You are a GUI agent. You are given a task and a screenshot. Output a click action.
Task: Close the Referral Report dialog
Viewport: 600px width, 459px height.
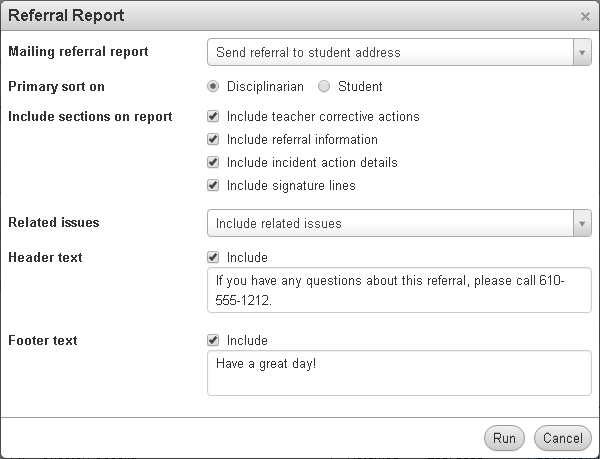click(x=585, y=16)
